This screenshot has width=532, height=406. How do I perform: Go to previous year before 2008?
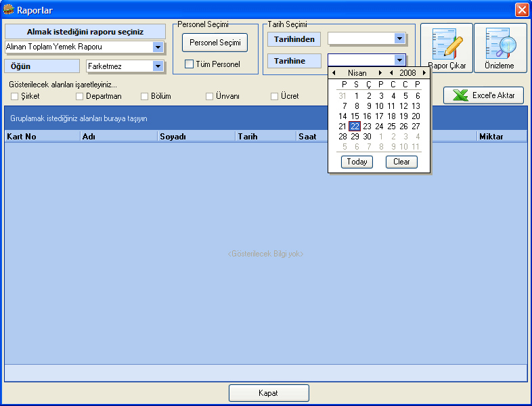pos(391,72)
